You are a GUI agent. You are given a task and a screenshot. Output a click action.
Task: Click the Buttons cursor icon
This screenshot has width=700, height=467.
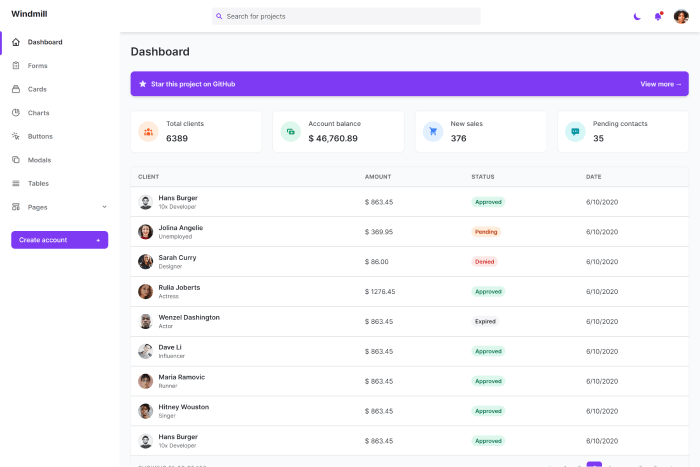point(16,136)
